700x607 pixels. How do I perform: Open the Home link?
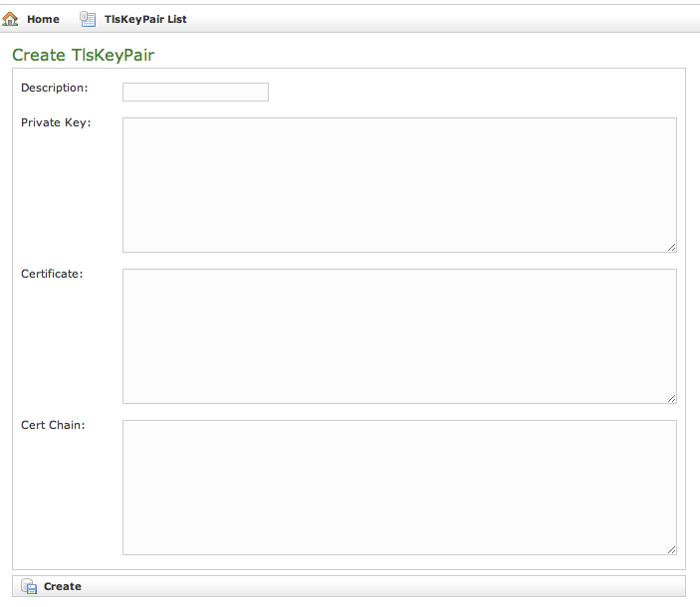(x=43, y=19)
